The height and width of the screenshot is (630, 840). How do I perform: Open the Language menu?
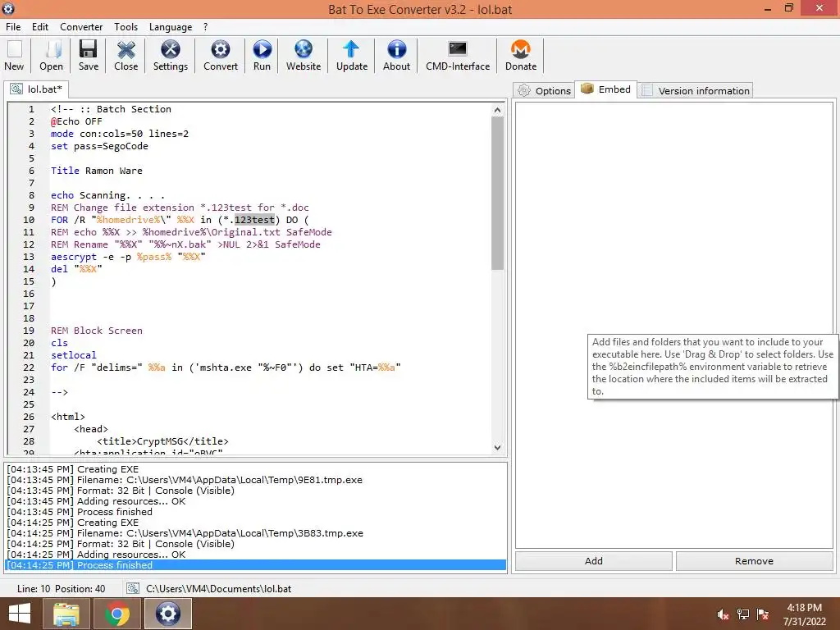[x=171, y=27]
